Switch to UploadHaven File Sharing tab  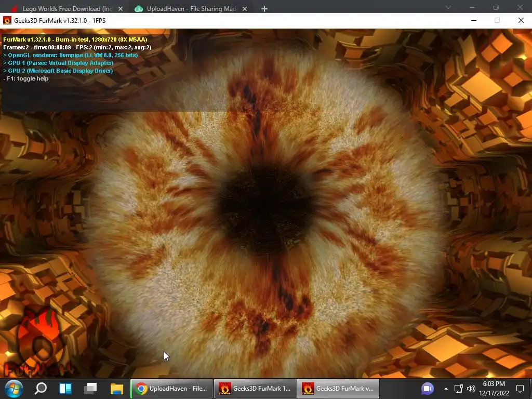(191, 8)
